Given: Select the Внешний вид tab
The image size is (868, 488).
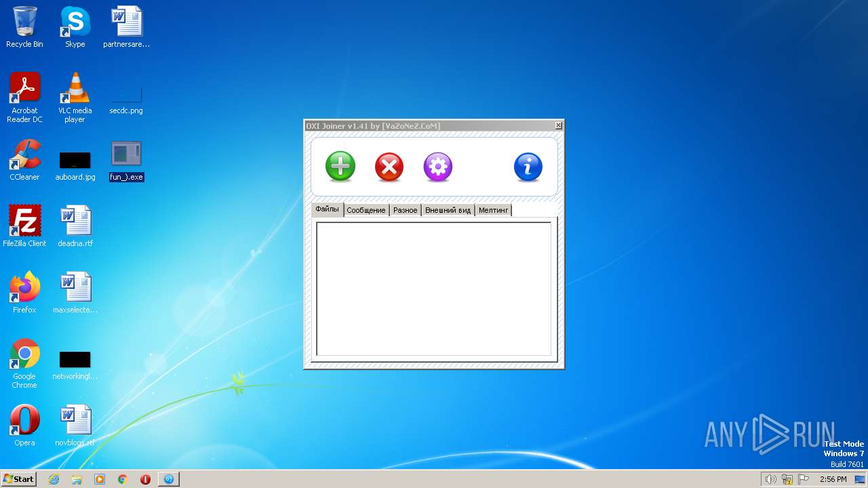Looking at the screenshot, I should 448,210.
